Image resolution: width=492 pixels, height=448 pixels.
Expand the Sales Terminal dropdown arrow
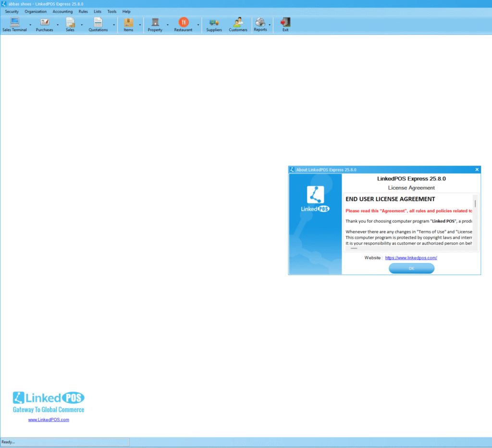point(30,24)
